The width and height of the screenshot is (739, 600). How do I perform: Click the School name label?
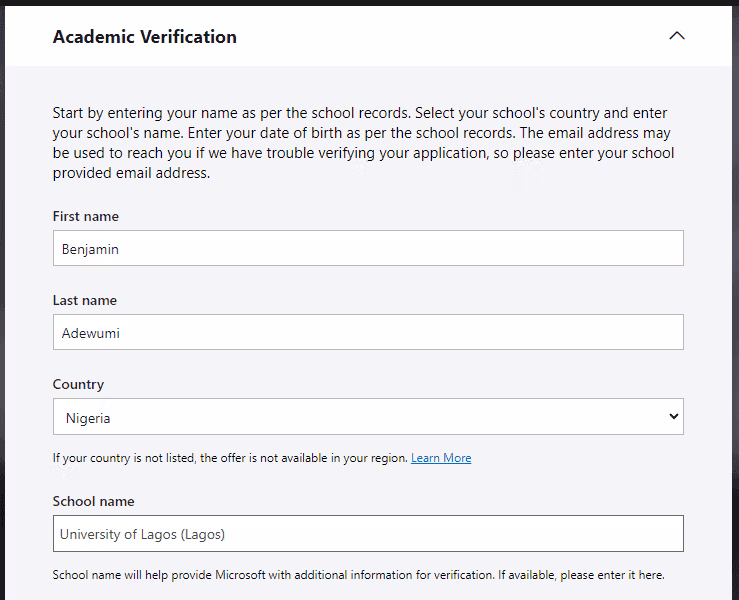point(94,501)
